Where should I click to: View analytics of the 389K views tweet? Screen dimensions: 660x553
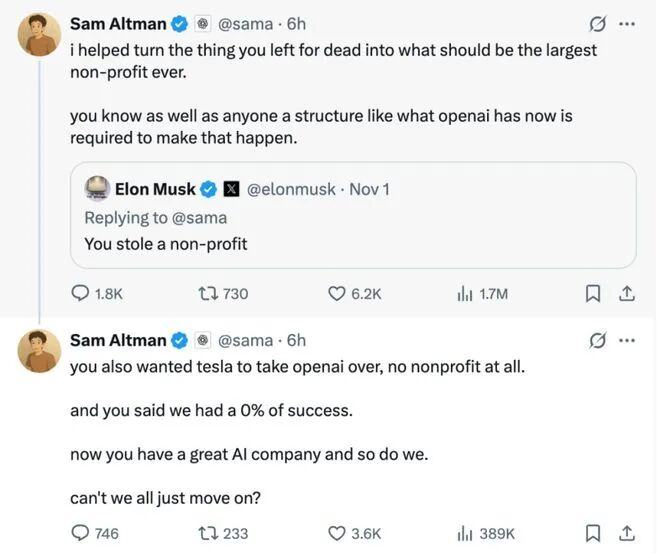(465, 533)
